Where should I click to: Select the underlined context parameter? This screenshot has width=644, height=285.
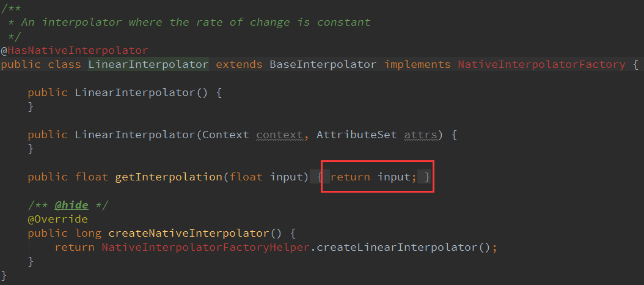[x=280, y=135]
